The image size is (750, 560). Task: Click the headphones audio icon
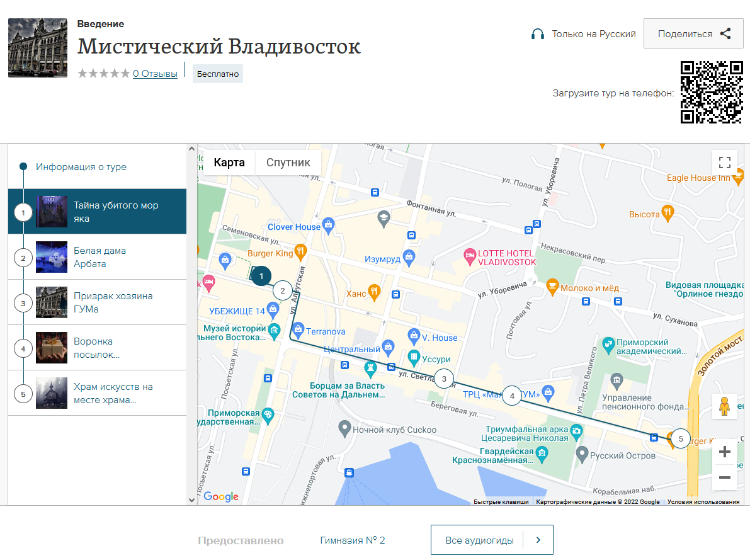point(537,34)
